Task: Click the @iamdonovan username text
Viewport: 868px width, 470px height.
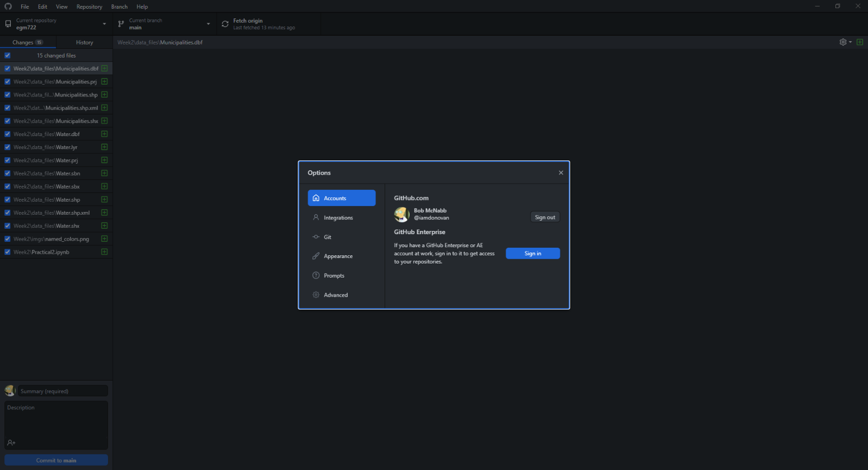Action: (431, 218)
